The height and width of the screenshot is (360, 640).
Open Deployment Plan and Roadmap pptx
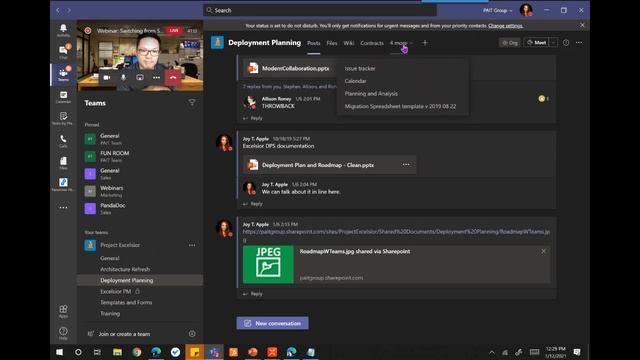[x=318, y=165]
